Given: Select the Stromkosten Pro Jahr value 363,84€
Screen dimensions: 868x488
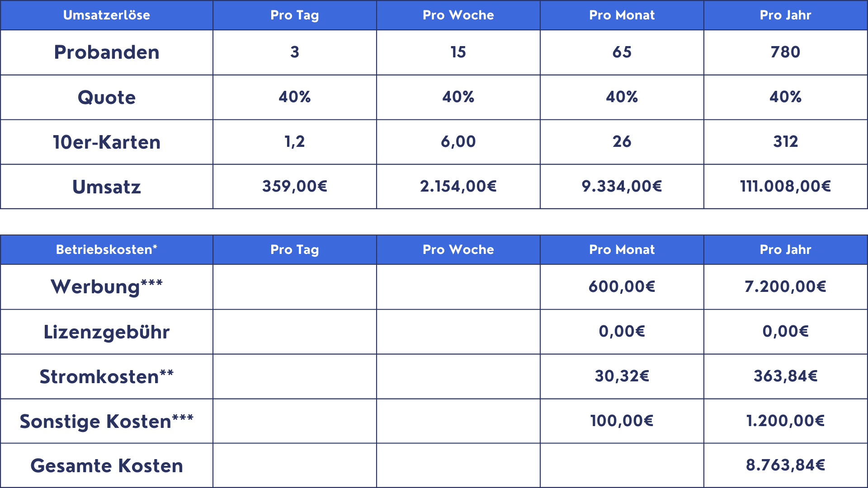Looking at the screenshot, I should 785,376.
